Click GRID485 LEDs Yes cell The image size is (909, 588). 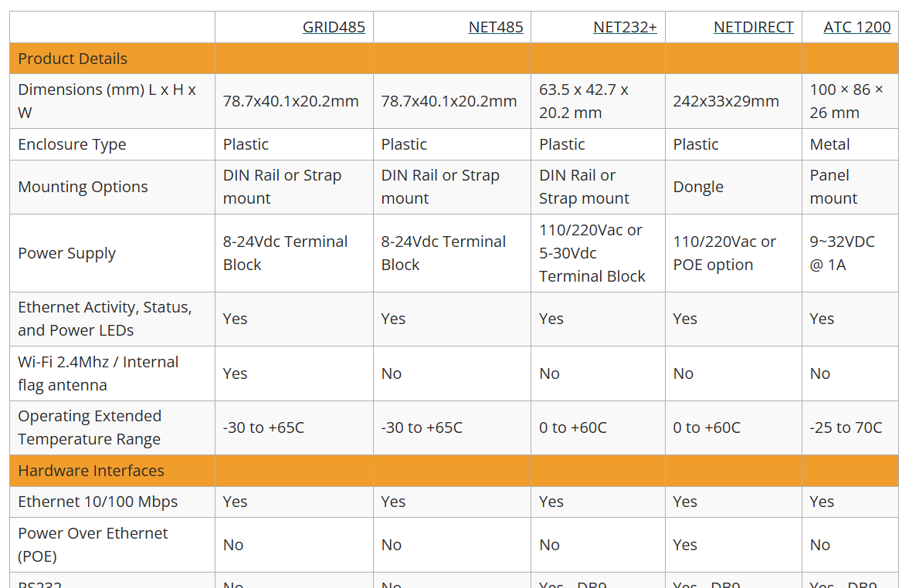tap(294, 319)
